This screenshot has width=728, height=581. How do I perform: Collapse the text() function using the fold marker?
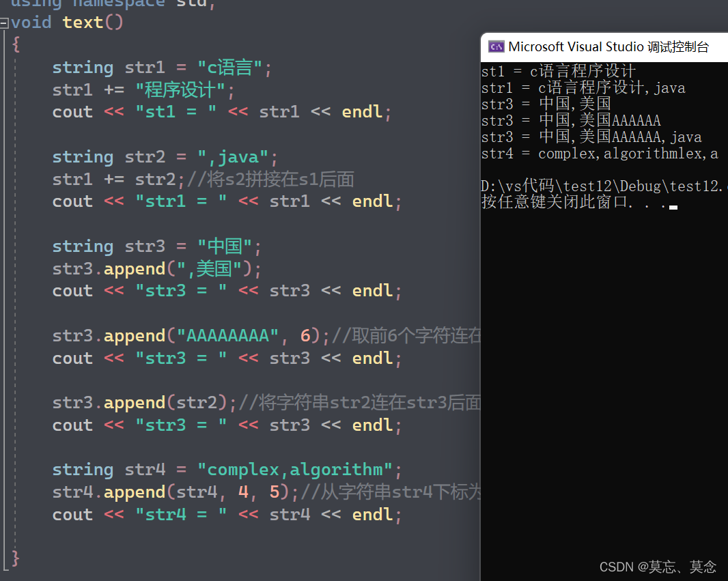pos(5,23)
